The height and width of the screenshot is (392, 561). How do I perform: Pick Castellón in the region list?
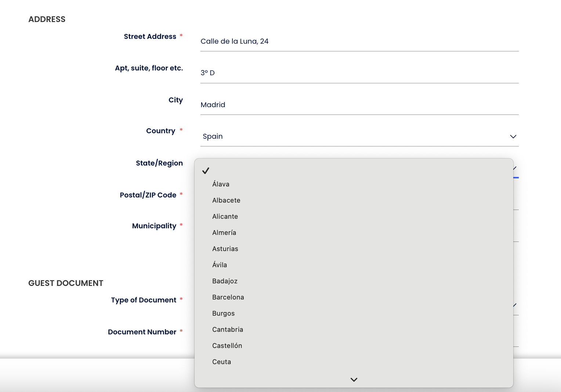[227, 346]
